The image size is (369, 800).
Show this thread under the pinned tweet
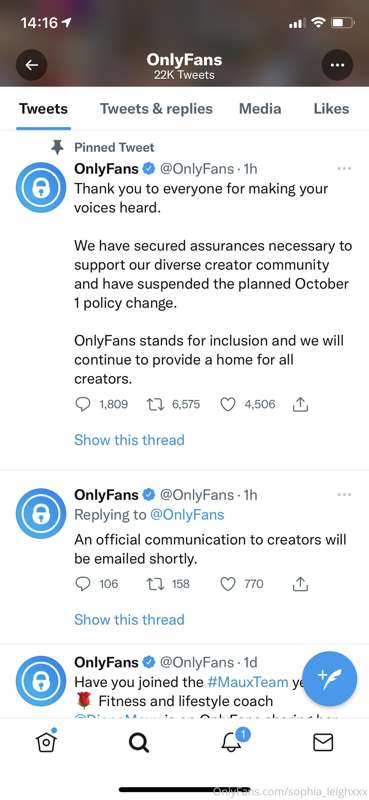129,440
